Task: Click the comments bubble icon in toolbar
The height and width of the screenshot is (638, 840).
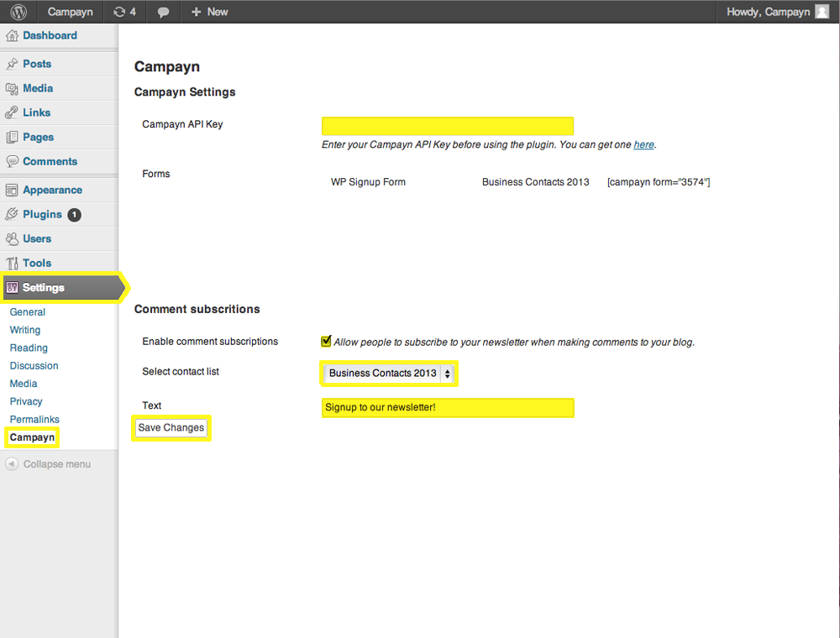Action: 164,12
